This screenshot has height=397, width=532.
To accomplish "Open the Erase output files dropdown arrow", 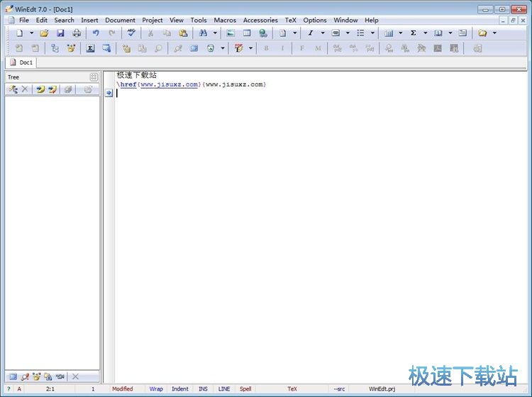I will [x=223, y=48].
